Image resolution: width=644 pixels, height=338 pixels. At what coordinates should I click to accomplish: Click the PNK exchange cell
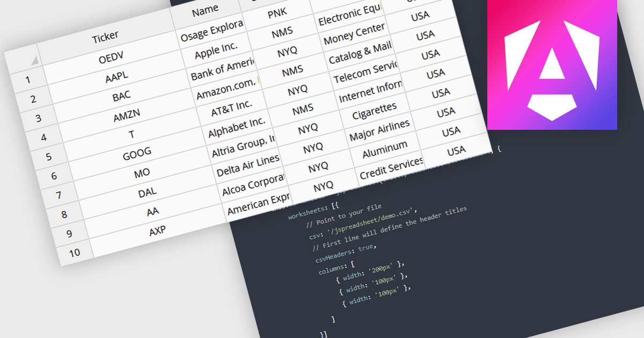coord(277,13)
